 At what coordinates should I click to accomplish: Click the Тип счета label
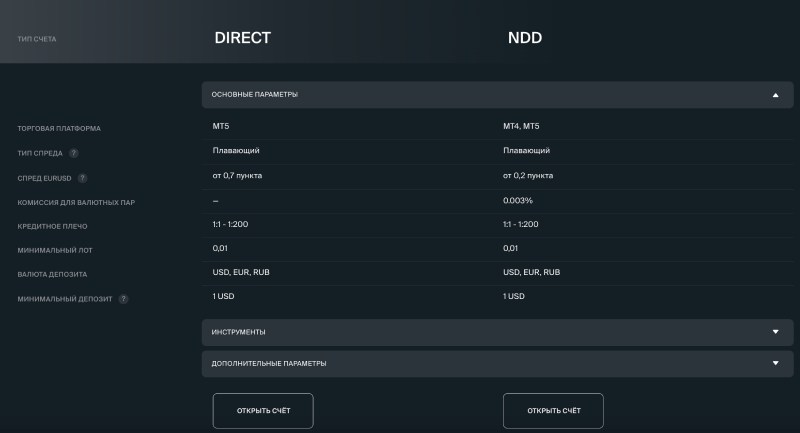pos(37,39)
